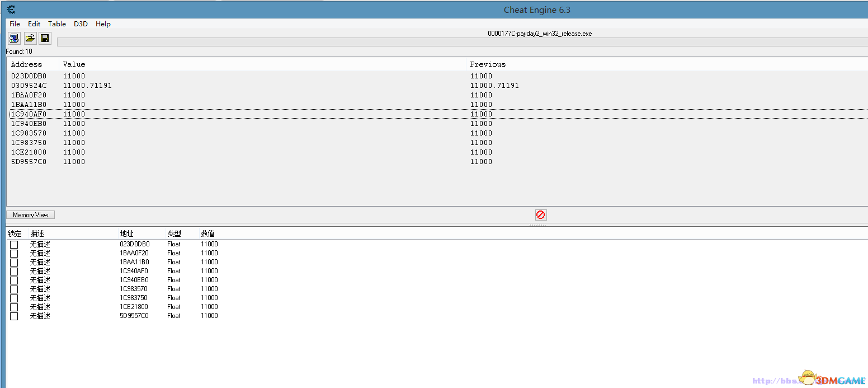868x388 pixels.
Task: Open the D3D menu
Action: tap(81, 24)
